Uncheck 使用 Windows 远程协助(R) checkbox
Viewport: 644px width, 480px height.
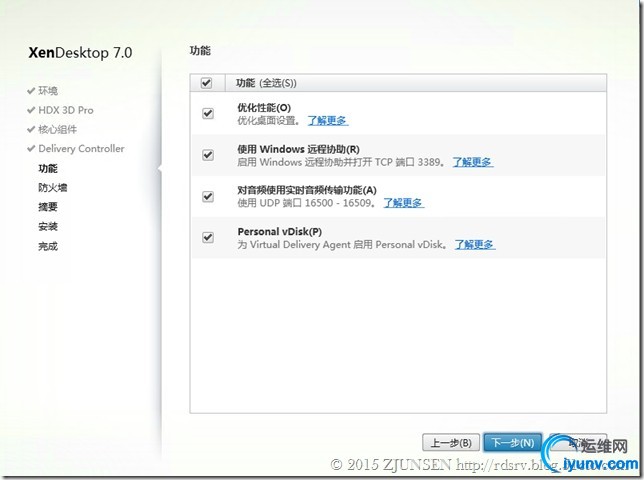pyautogui.click(x=208, y=155)
